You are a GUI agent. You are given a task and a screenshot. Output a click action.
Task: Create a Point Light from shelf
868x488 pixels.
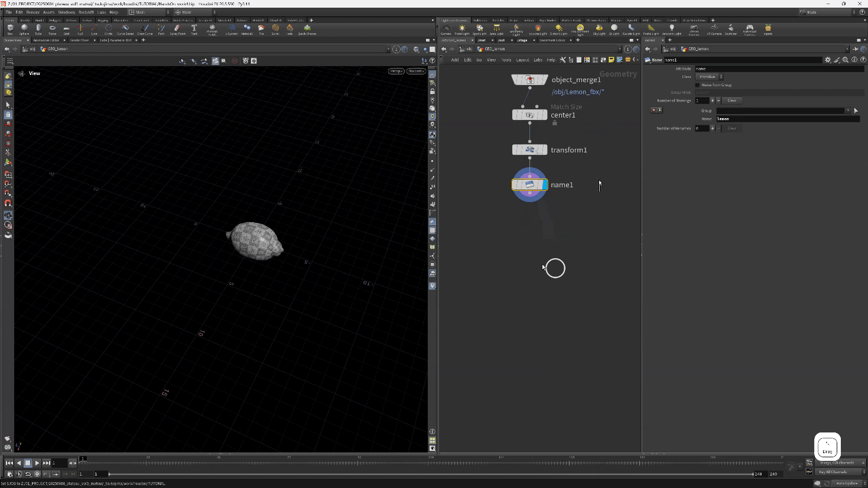462,29
